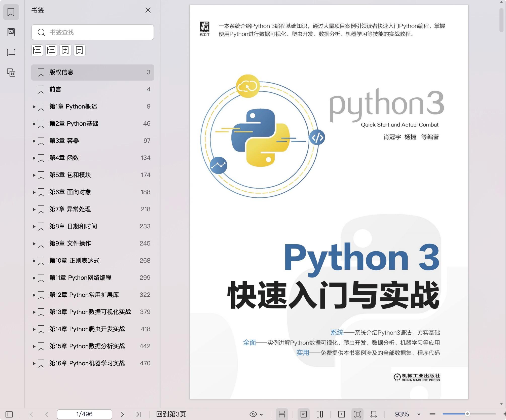
Task: Click the vertical scrollbar thumb
Action: click(501, 20)
